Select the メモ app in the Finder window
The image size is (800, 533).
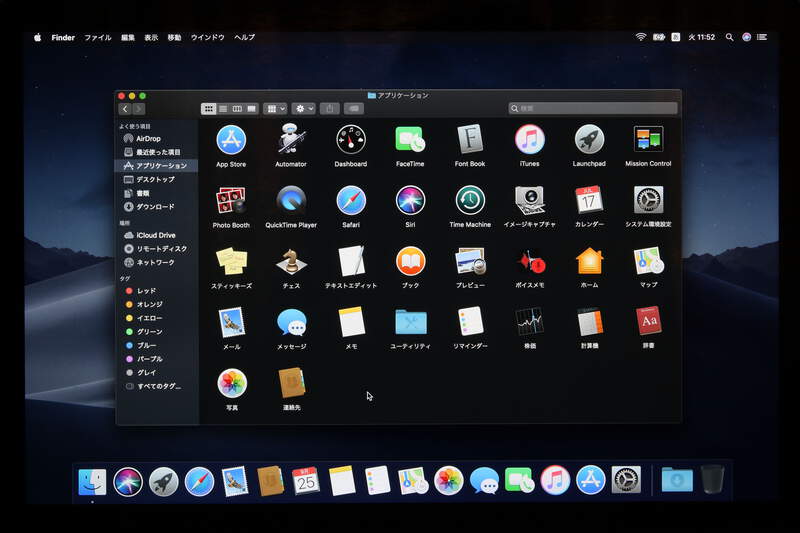352,322
